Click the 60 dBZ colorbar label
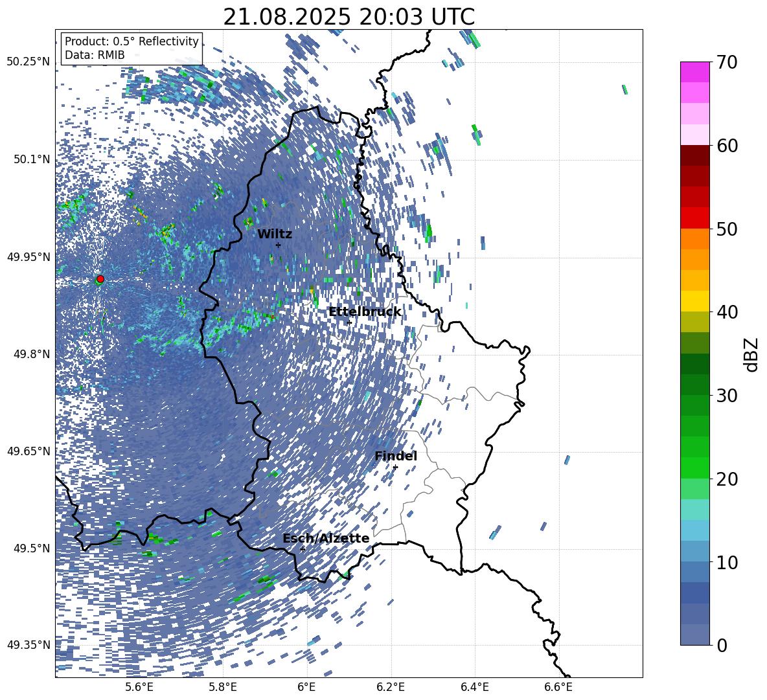This screenshot has width=767, height=700. (727, 146)
